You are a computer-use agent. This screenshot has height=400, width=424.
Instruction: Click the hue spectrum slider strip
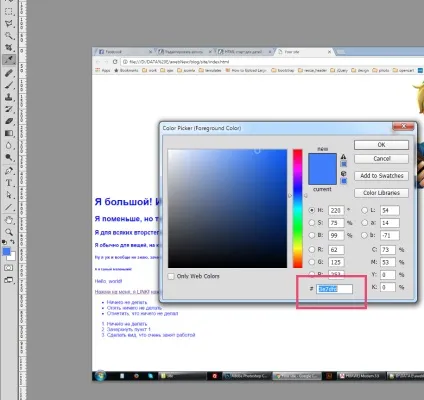pos(298,208)
